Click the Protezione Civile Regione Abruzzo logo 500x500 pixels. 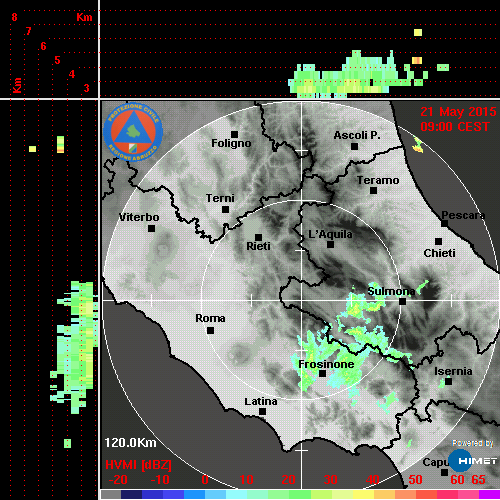[133, 132]
